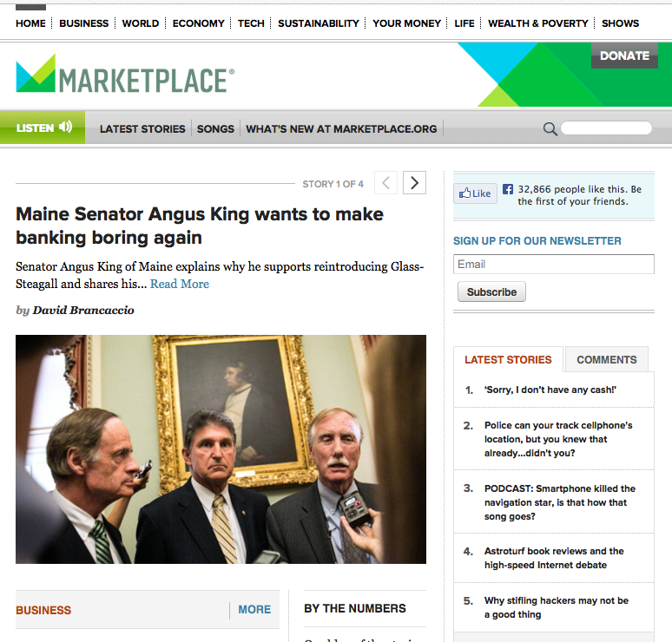Open the Sustainability menu item
672x642 pixels.
(x=319, y=23)
